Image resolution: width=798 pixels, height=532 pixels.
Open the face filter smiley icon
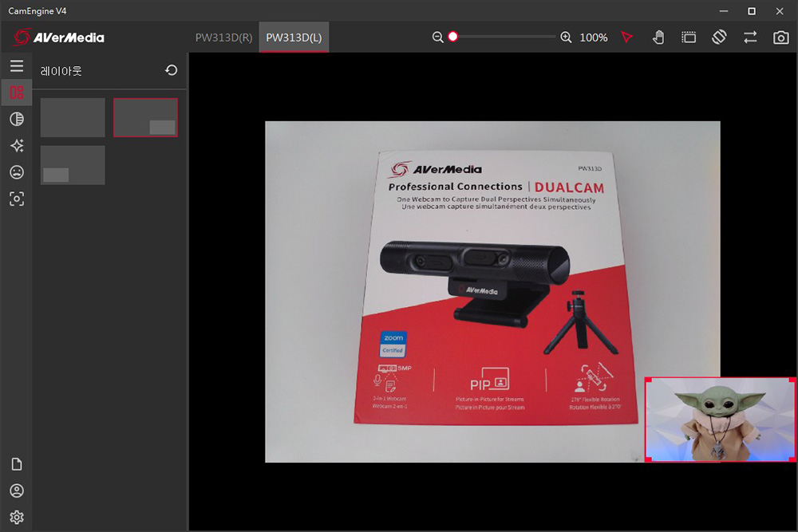(17, 172)
